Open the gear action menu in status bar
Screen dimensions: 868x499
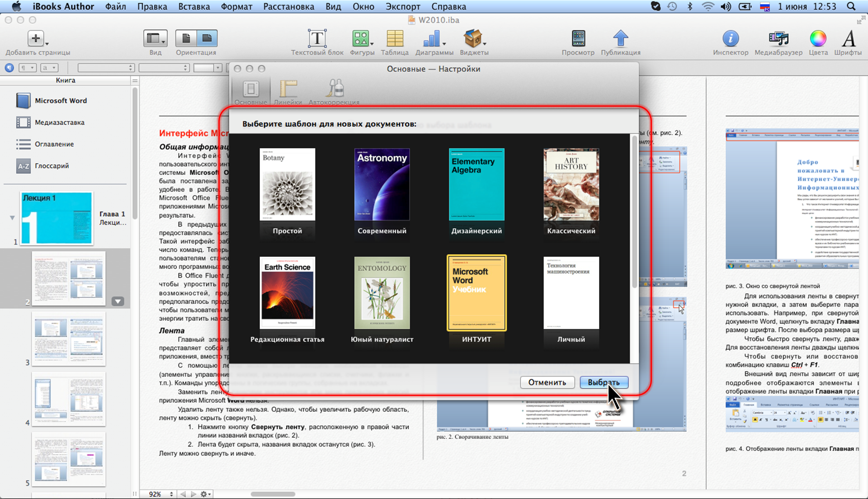click(206, 494)
